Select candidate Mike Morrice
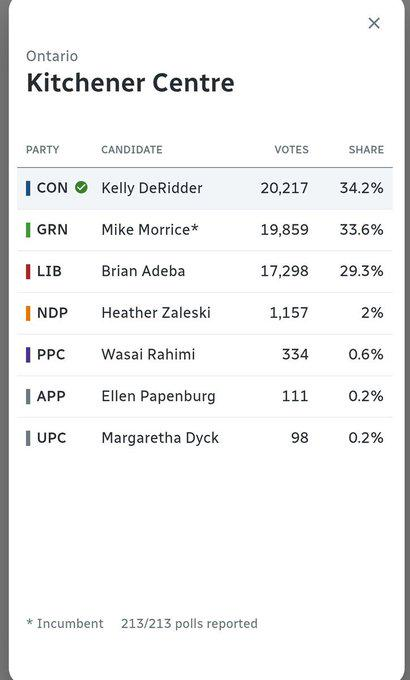This screenshot has height=680, width=410. [x=150, y=230]
